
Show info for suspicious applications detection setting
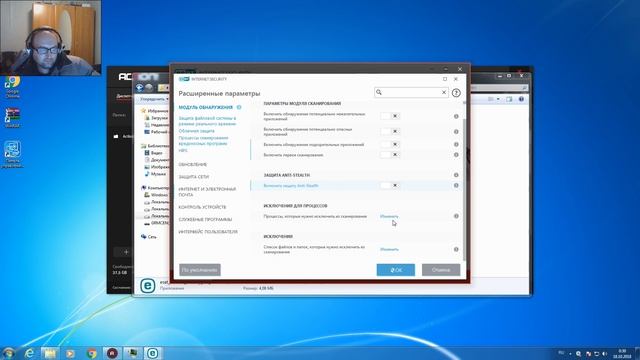[456, 144]
